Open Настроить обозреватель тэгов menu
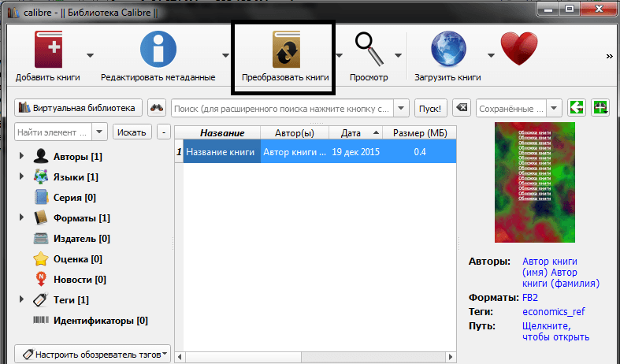This screenshot has width=620, height=364. click(x=92, y=354)
